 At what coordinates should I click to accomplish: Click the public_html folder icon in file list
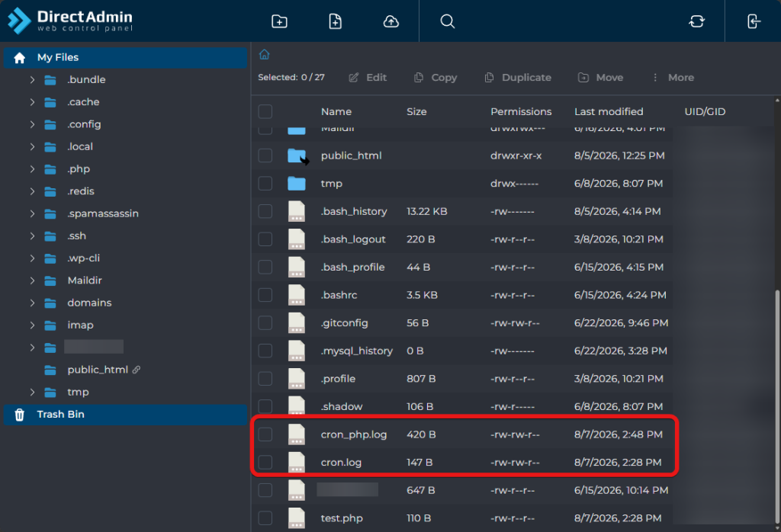pos(297,155)
